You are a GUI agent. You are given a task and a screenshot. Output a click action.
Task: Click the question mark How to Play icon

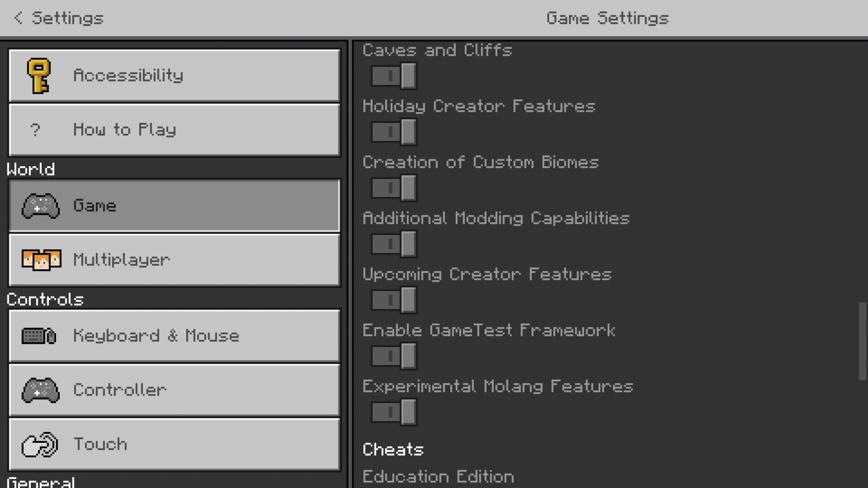click(35, 130)
